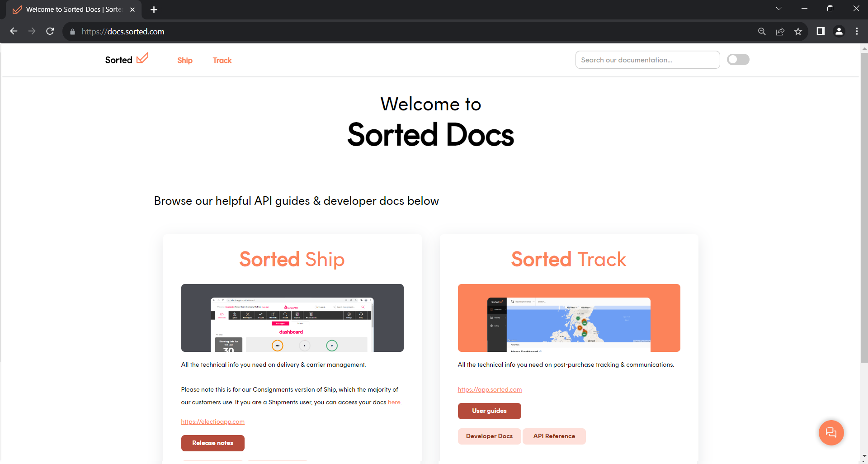Bookmark this page with star icon

point(798,31)
